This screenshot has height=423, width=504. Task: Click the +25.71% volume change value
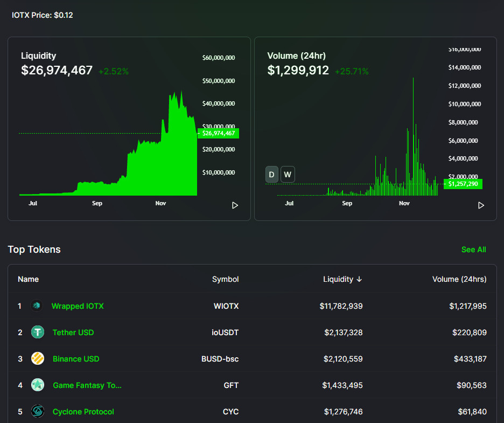pyautogui.click(x=352, y=72)
